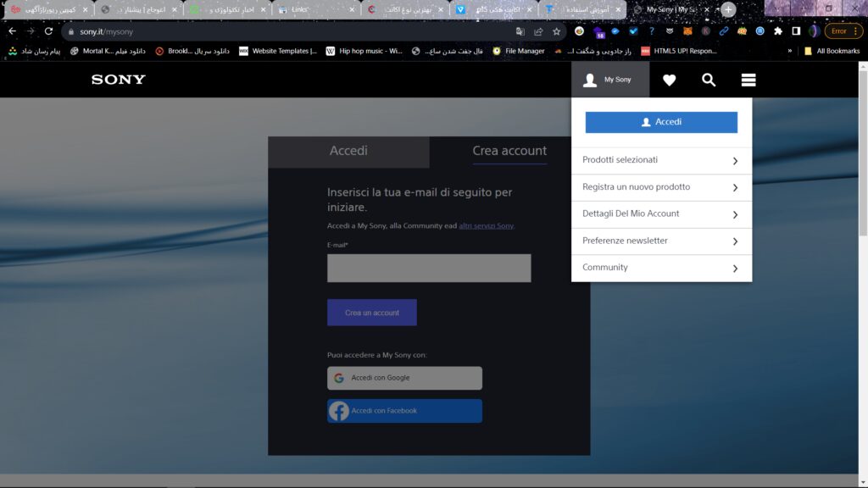The width and height of the screenshot is (868, 488).
Task: Open the browser profile avatar
Action: point(814,31)
